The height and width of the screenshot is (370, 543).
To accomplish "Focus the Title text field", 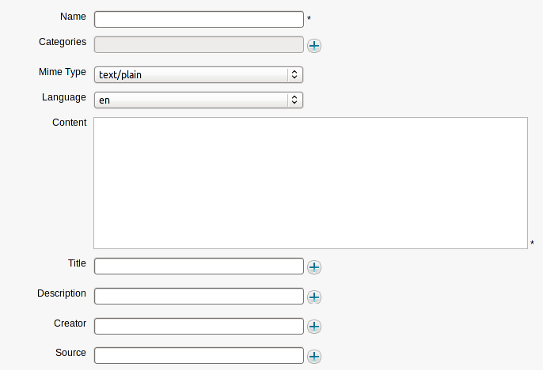I will click(x=199, y=266).
